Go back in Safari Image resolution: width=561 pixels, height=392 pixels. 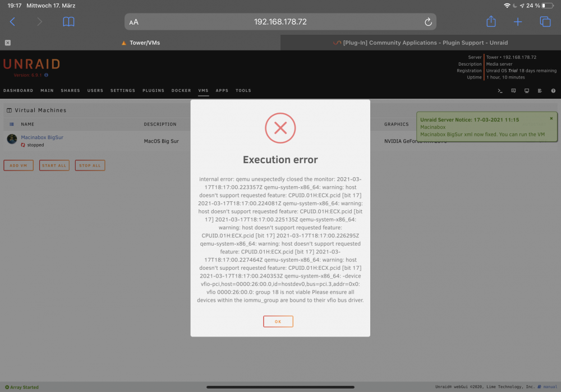click(12, 22)
